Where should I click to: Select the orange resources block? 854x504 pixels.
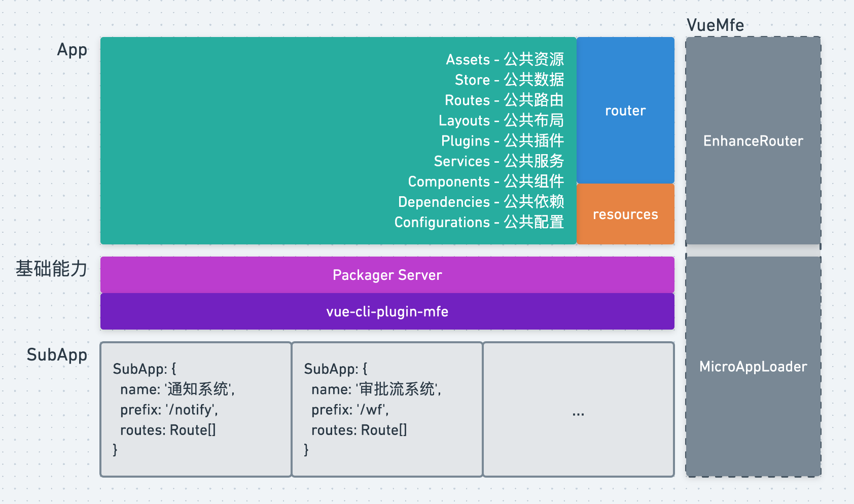click(625, 214)
